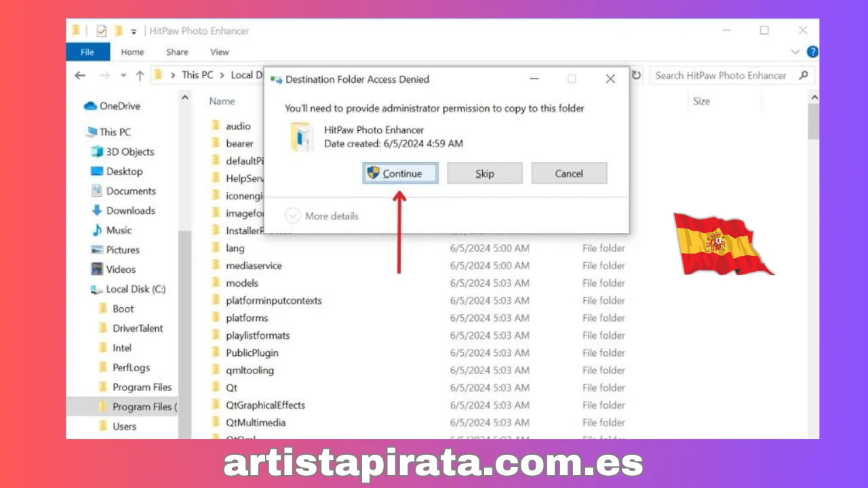Select the PerfLogs folder in the tree

click(x=124, y=368)
